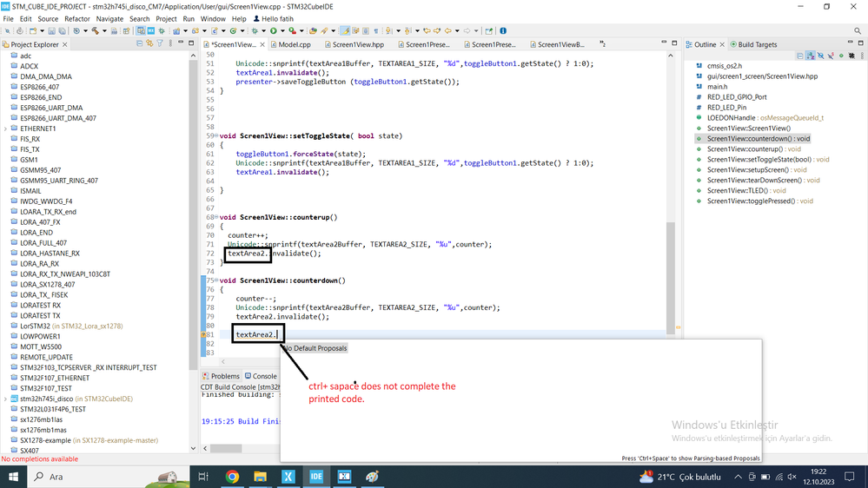Click the Debug bug icon in toolbar
Viewport: 868px width, 488px height.
click(x=255, y=31)
